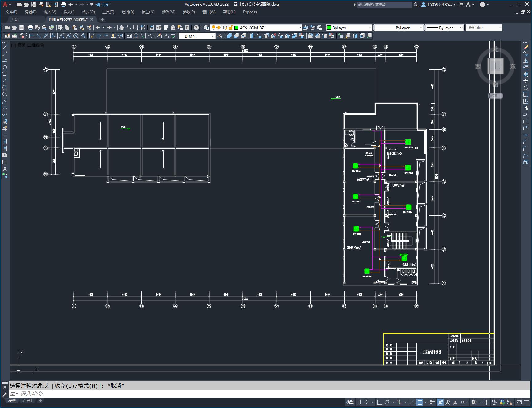Click the Diameter dimension tool
Image resolution: width=532 pixels, height=408 pixels.
click(x=76, y=36)
